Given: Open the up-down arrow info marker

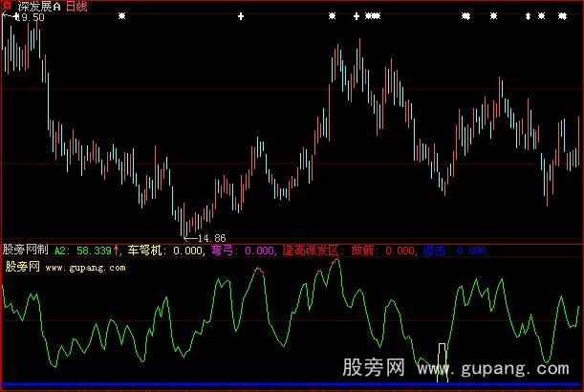Looking at the screenshot, I should (528, 16).
